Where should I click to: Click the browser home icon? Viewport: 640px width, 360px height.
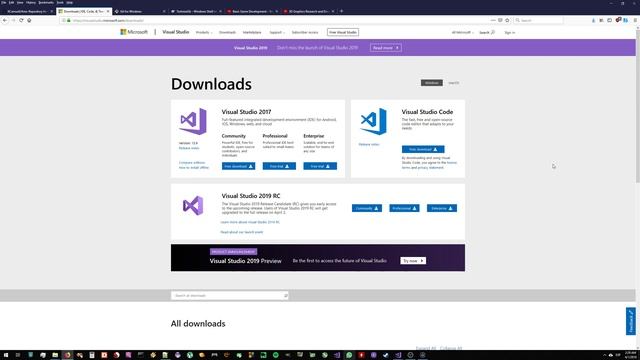(29, 20)
